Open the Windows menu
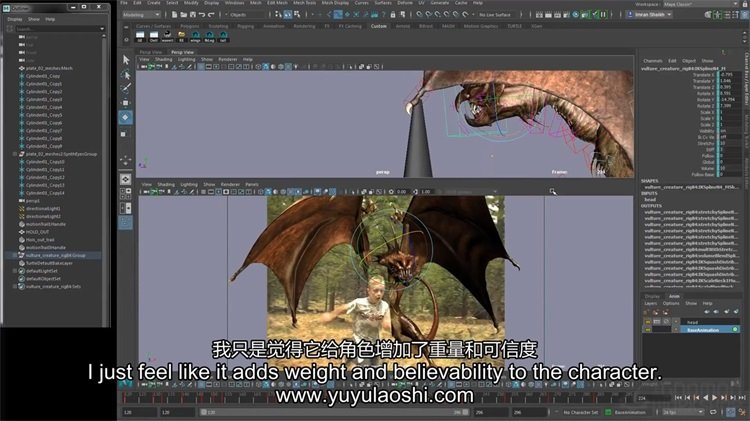The height and width of the screenshot is (421, 750). [x=234, y=3]
